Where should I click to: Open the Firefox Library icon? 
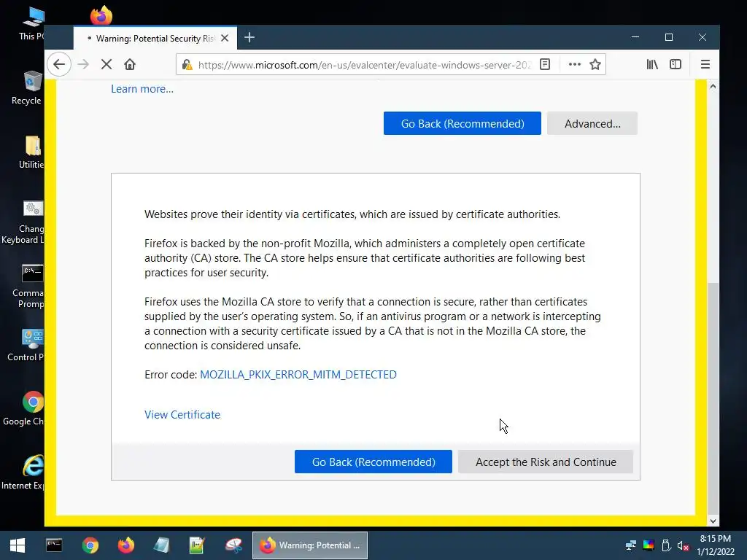tap(652, 64)
